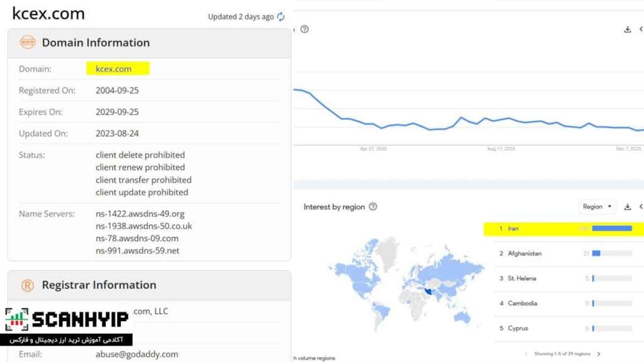Click the kcex.com page title

48,14
